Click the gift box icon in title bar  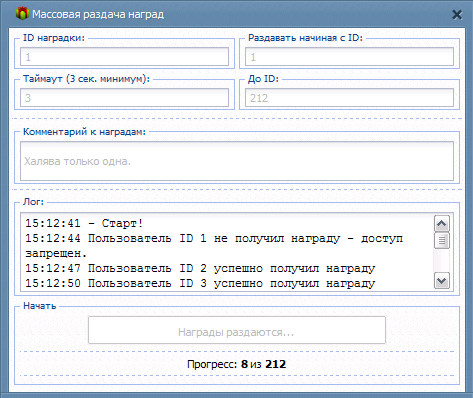pos(22,14)
